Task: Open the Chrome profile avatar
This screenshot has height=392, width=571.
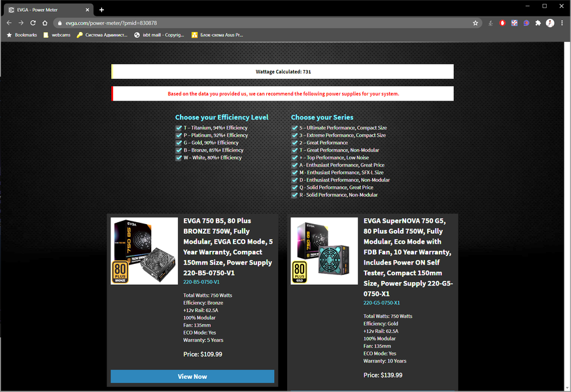Action: tap(550, 23)
